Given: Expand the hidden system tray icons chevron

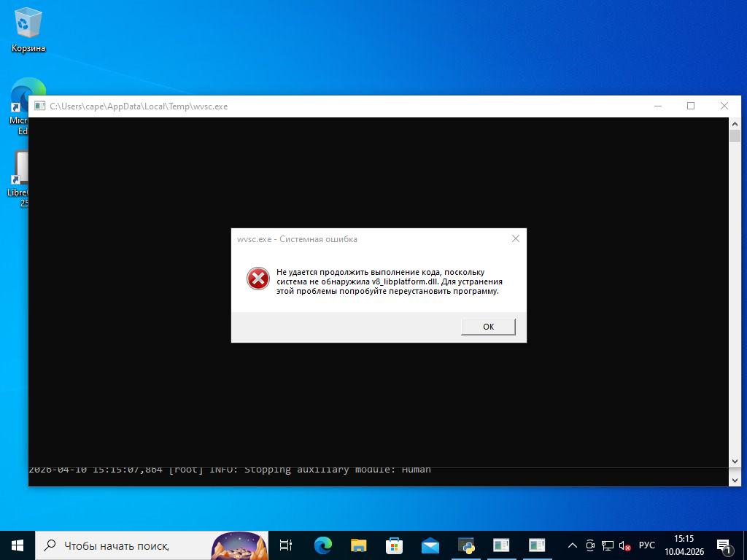Looking at the screenshot, I should 572,545.
